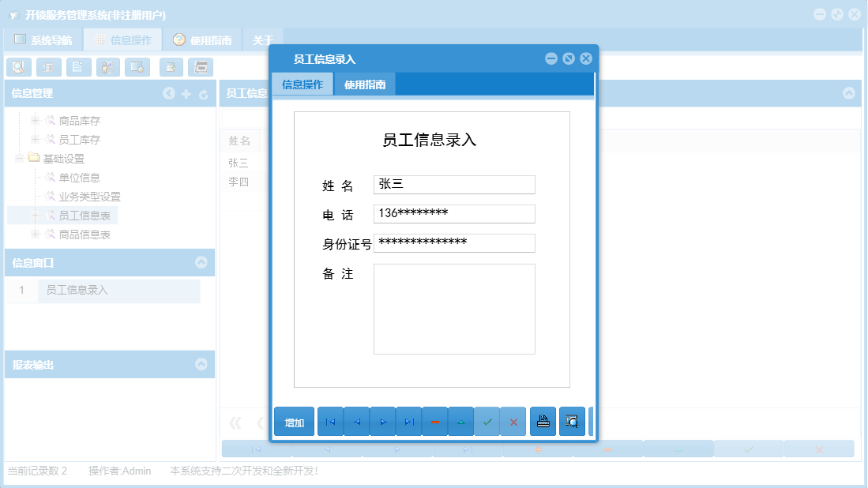Advance to the next record
This screenshot has height=488, width=868.
point(382,422)
